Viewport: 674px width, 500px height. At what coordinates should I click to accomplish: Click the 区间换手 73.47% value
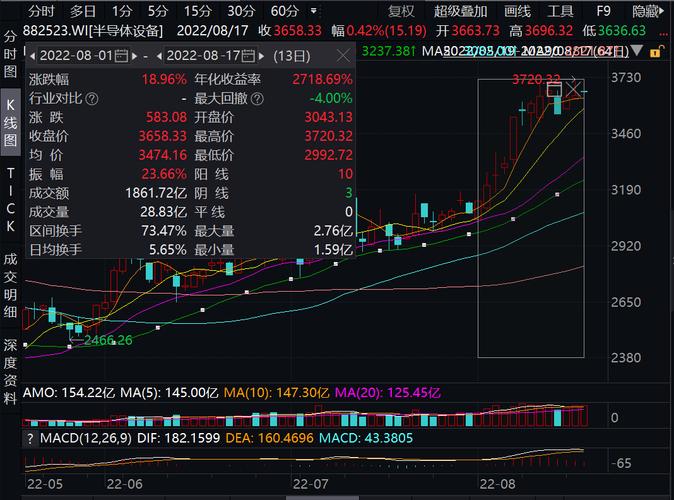click(x=164, y=231)
